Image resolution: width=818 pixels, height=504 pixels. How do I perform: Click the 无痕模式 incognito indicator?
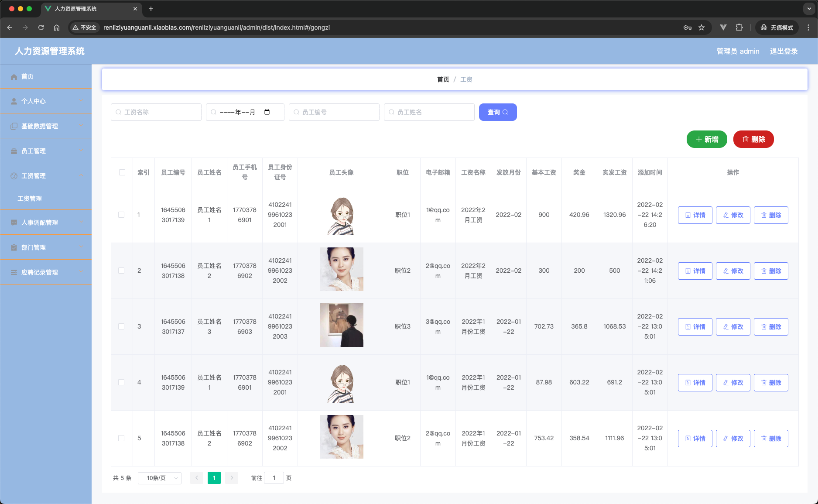(777, 27)
